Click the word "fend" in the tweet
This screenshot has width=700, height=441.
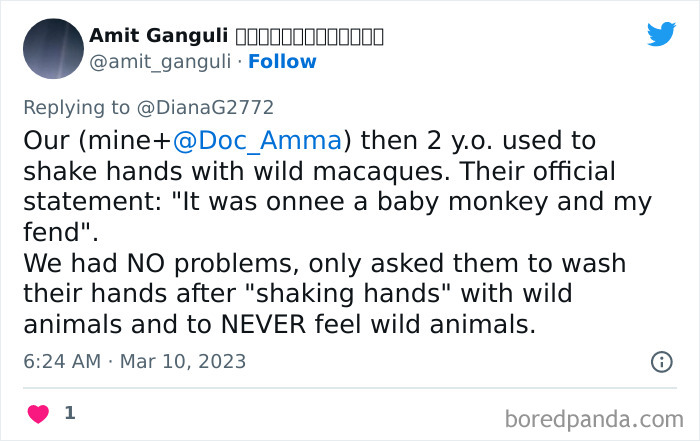click(55, 233)
